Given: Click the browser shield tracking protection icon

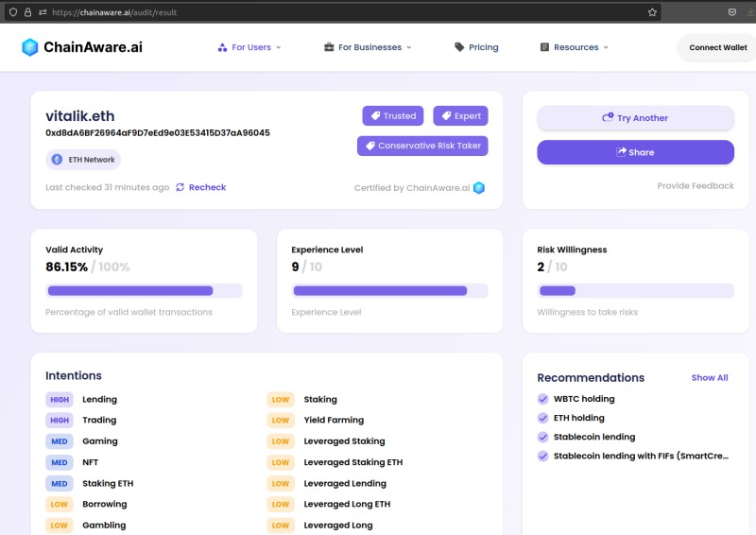Looking at the screenshot, I should pos(13,12).
